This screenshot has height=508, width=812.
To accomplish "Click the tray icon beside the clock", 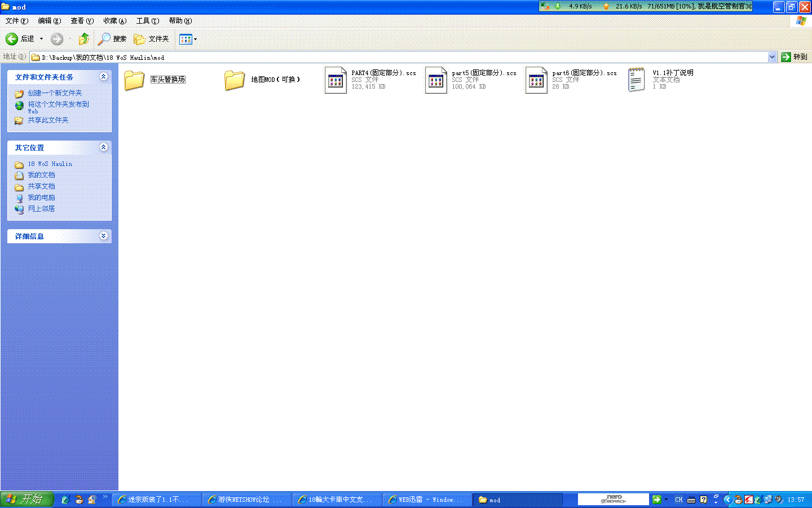I will tap(779, 500).
